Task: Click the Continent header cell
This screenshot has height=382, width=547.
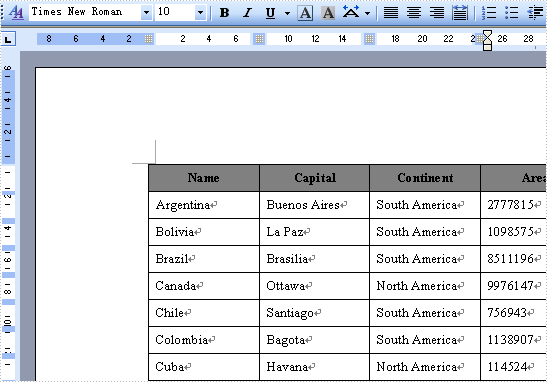Action: (425, 178)
